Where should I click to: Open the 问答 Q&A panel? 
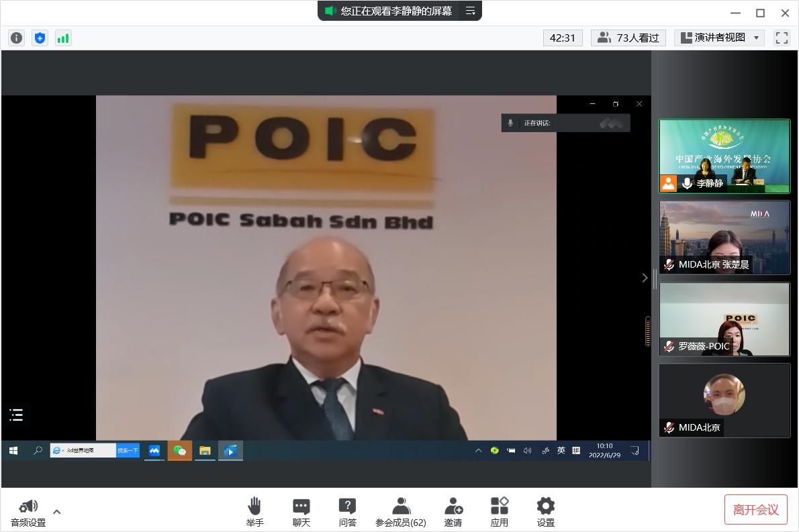click(348, 512)
